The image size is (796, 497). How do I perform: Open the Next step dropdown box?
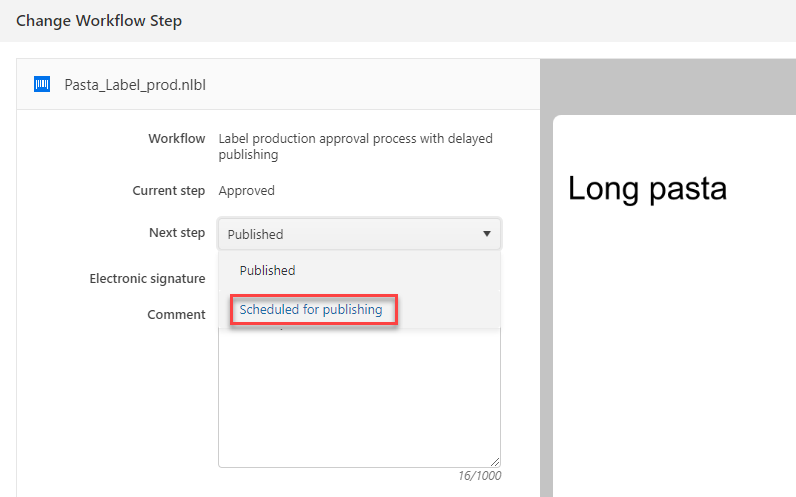coord(359,234)
